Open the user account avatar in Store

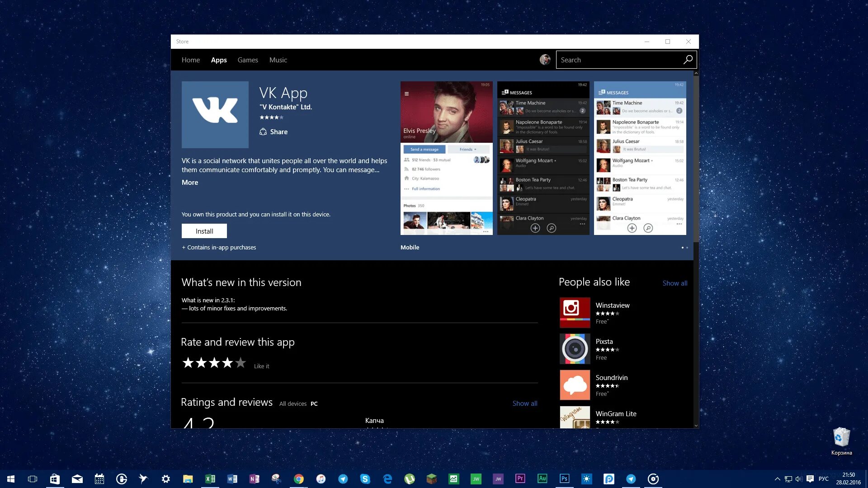point(545,60)
